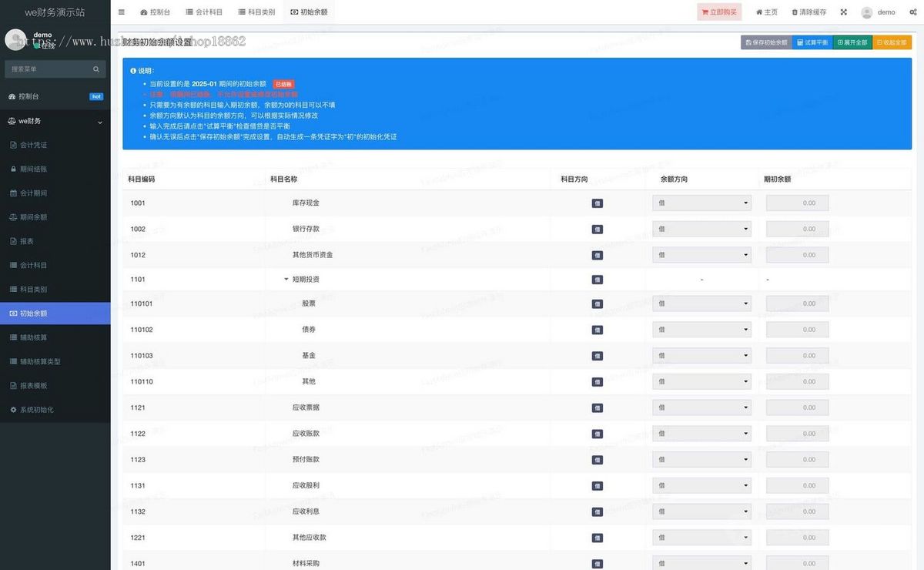924x570 pixels.
Task: Click the 收起全部 button
Action: click(892, 42)
